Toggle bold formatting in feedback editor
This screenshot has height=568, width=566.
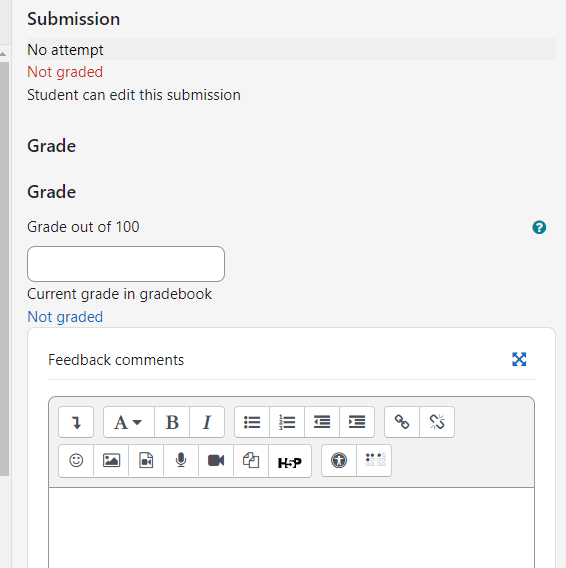pos(172,422)
